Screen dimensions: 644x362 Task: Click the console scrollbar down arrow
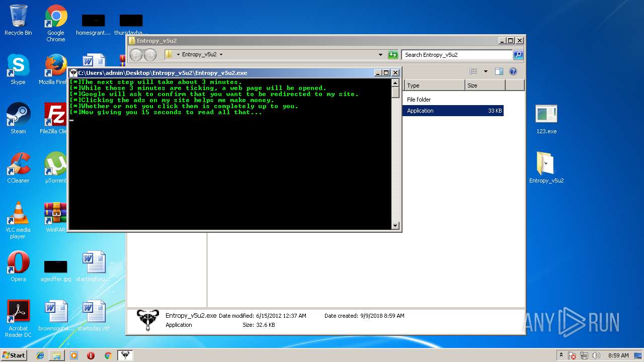tap(395, 226)
